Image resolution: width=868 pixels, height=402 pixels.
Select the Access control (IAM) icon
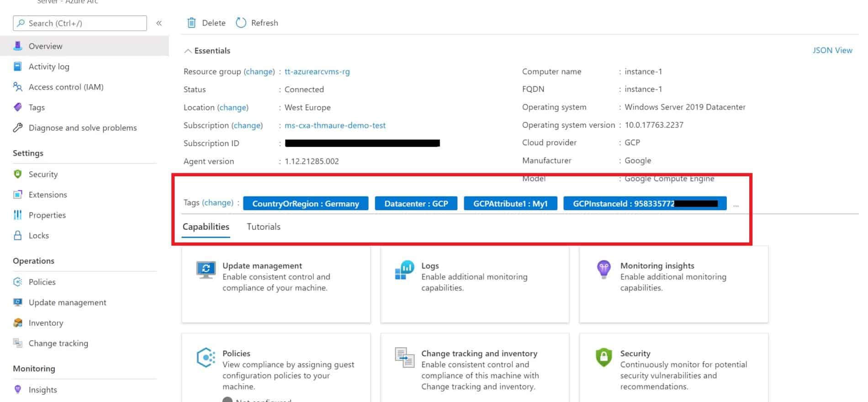[18, 87]
